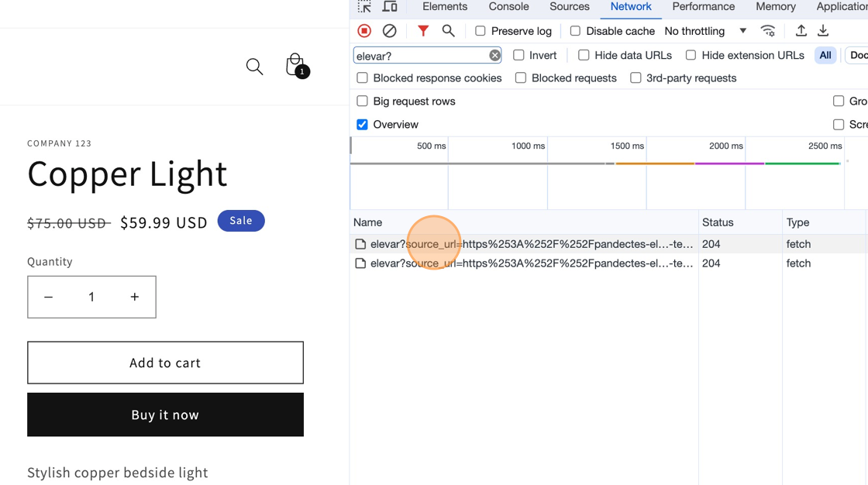Check the Invert filter option
Screen dimensions: 868x485
(518, 55)
